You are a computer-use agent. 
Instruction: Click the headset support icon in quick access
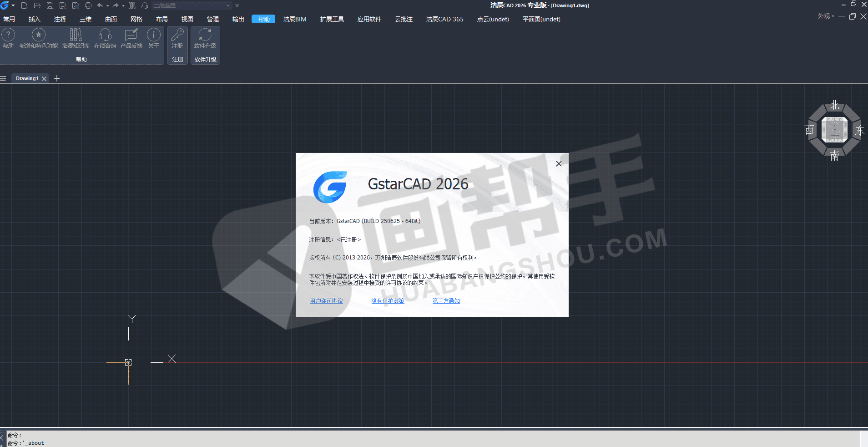click(145, 5)
